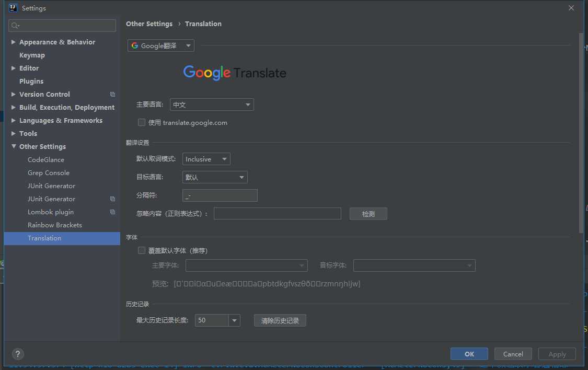Click the 分隔符 separator input field
This screenshot has width=588, height=370.
(220, 195)
